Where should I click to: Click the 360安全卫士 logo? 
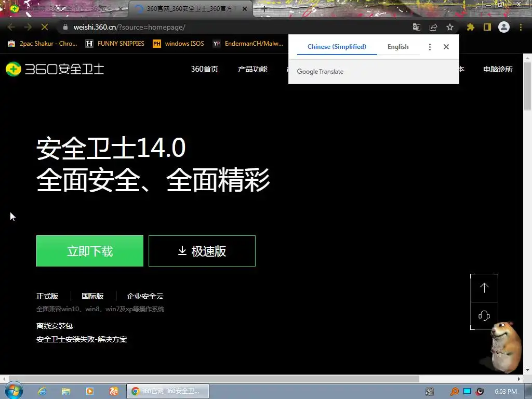(55, 69)
